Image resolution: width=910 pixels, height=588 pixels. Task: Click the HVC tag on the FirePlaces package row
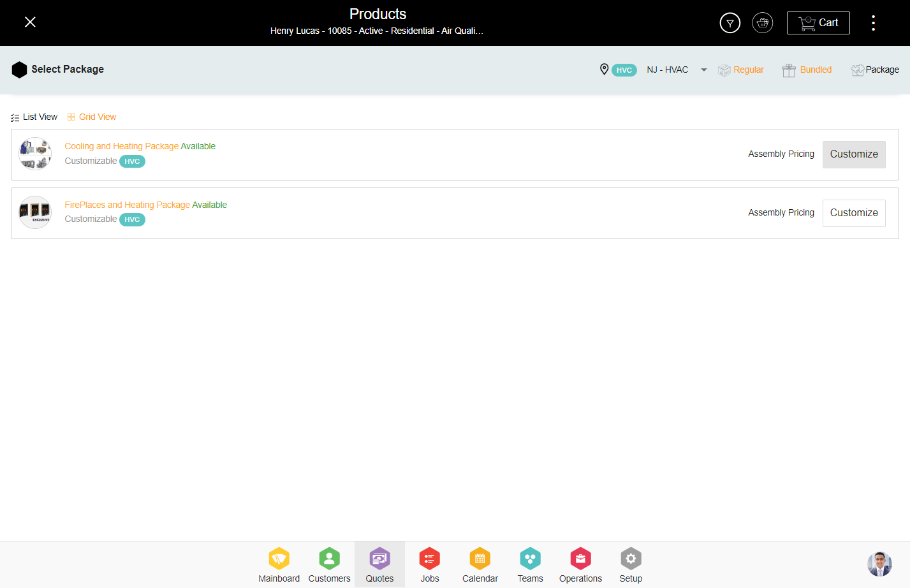tap(132, 220)
